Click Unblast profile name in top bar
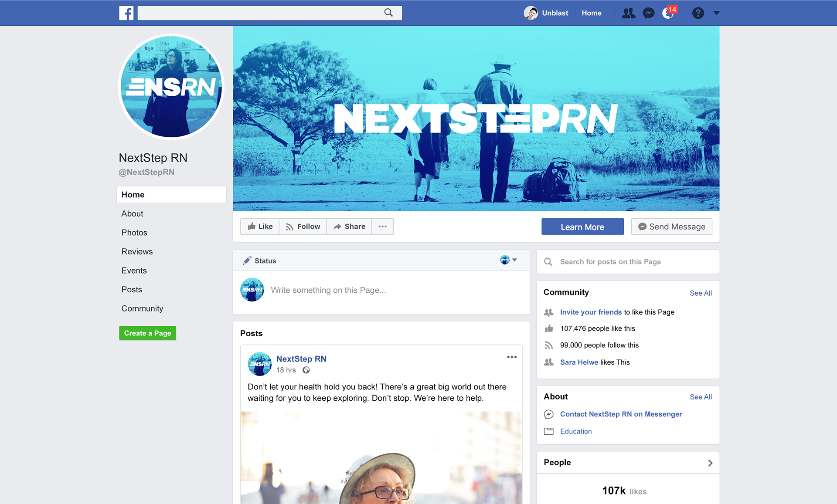Screen dimensions: 837x504 (x=555, y=13)
